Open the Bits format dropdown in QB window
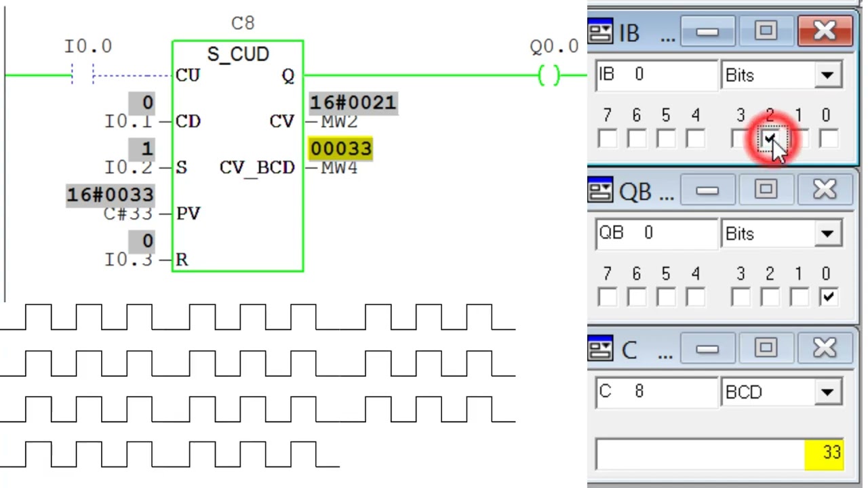The width and height of the screenshot is (868, 488). click(x=827, y=234)
